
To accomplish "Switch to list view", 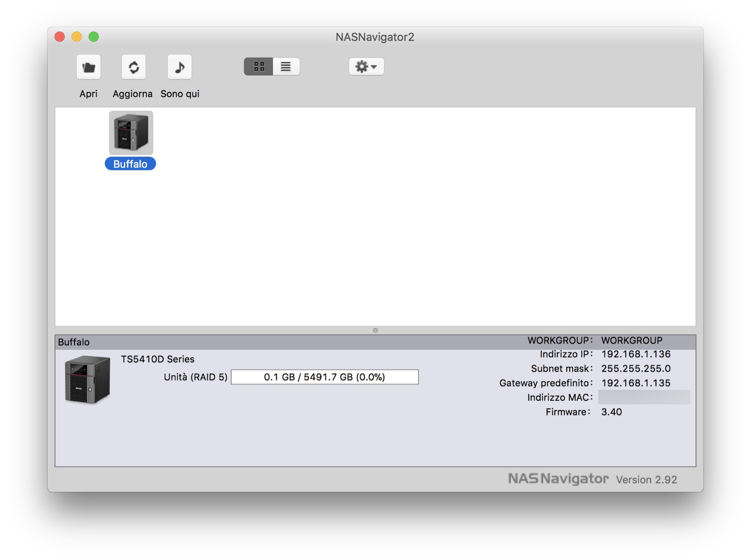I will click(286, 67).
